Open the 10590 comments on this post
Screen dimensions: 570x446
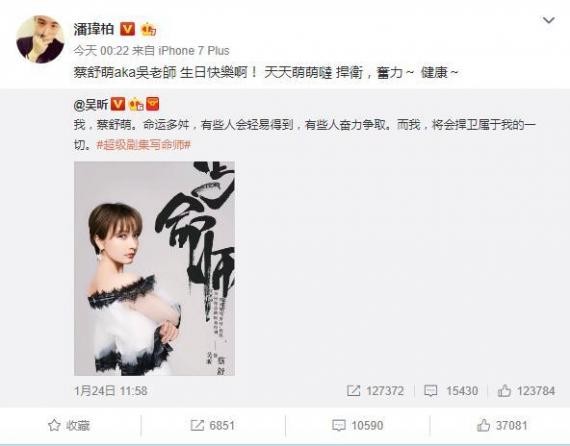[358, 425]
